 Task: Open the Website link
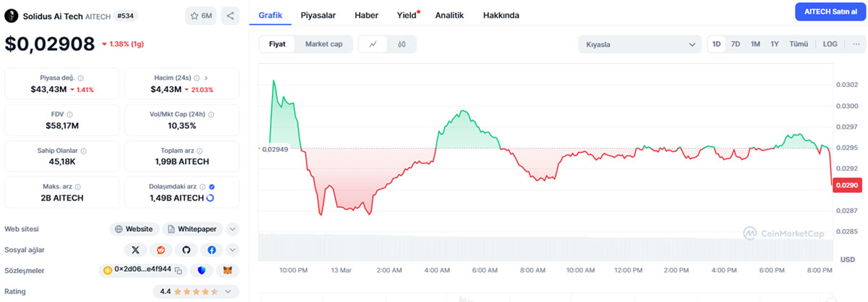[135, 229]
